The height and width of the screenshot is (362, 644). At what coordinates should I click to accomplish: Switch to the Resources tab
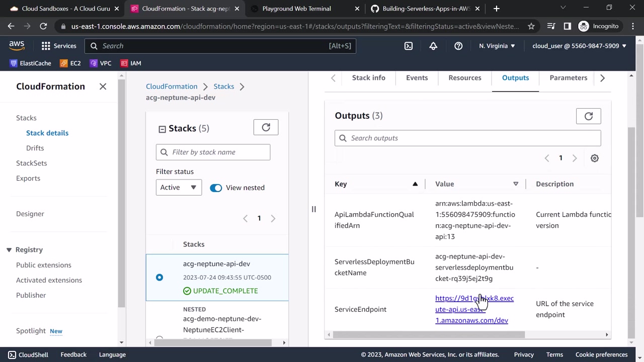pyautogui.click(x=465, y=78)
